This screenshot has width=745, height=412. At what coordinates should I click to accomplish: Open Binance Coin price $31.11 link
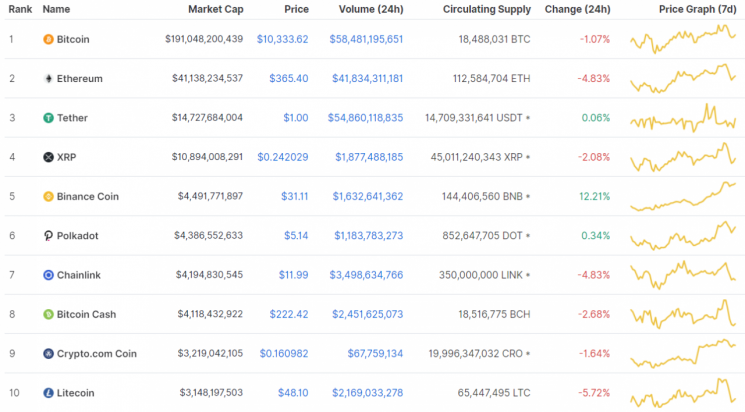295,197
